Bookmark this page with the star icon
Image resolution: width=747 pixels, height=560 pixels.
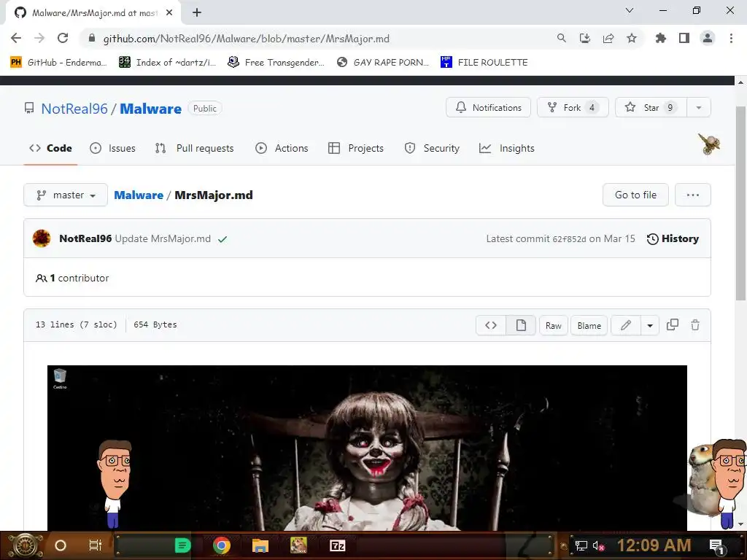pos(631,38)
